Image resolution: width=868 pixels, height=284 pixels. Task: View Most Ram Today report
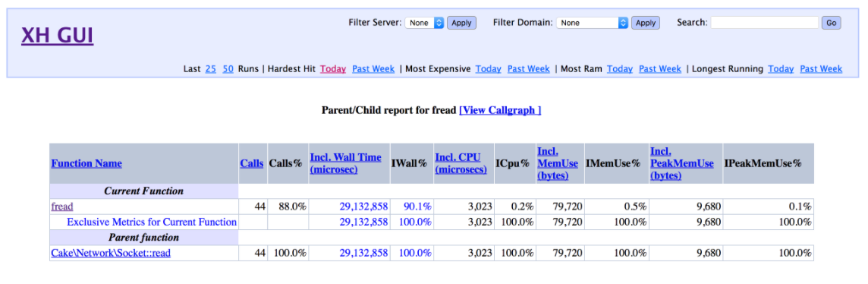coord(619,68)
